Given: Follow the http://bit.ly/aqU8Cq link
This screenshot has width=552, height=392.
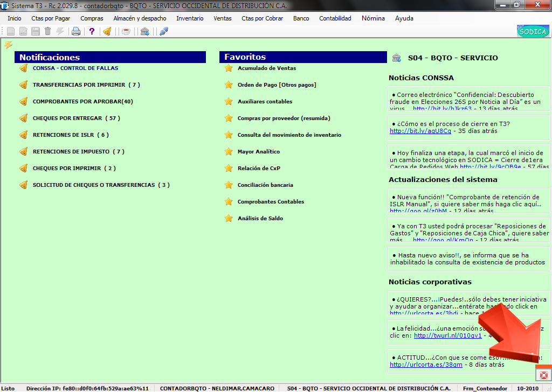Looking at the screenshot, I should click(x=420, y=131).
